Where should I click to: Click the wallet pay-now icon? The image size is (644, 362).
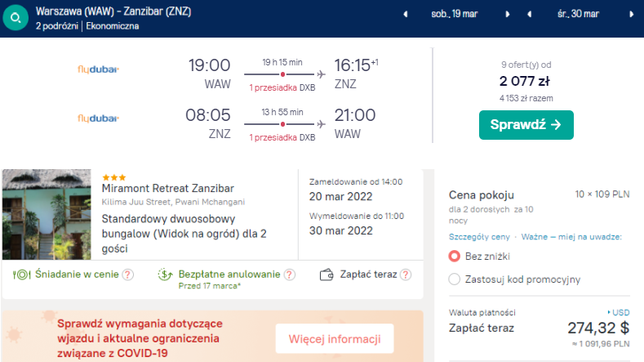(x=326, y=275)
